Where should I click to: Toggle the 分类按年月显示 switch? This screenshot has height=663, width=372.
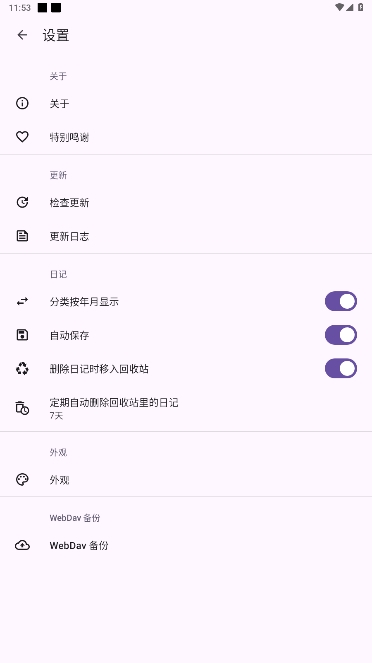341,301
